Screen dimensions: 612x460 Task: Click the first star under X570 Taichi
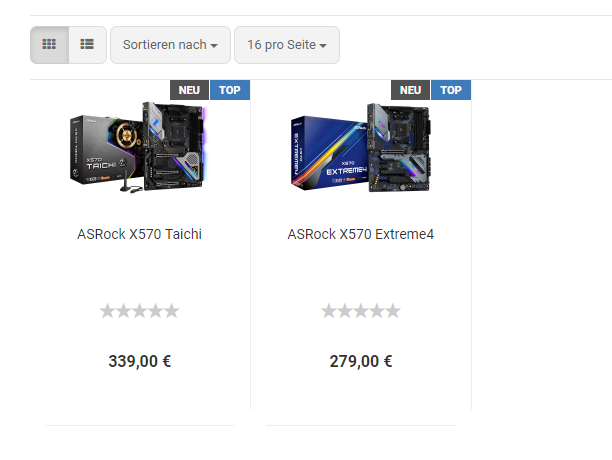107,311
